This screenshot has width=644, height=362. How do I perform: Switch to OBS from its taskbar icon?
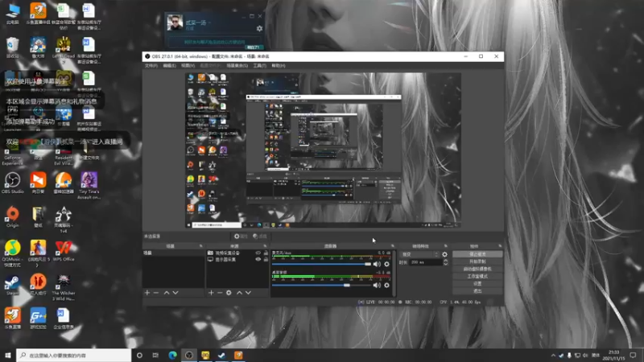tap(189, 355)
